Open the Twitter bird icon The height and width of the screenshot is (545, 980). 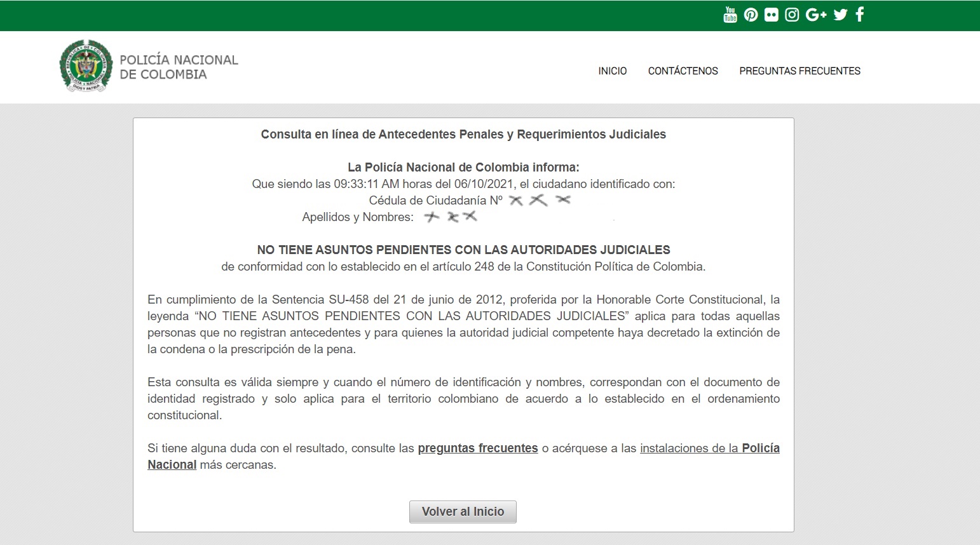pyautogui.click(x=840, y=14)
